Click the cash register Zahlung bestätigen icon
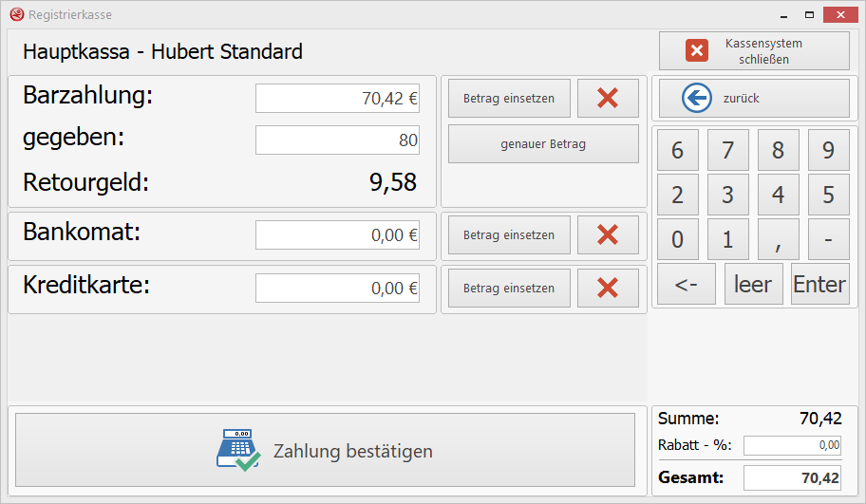Screen dimensions: 866x504 (236, 451)
